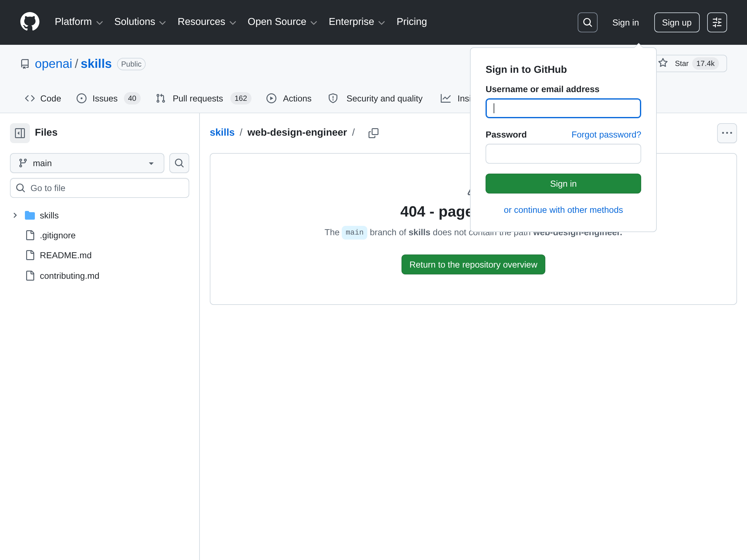Copy path using the clipboard icon

(373, 133)
